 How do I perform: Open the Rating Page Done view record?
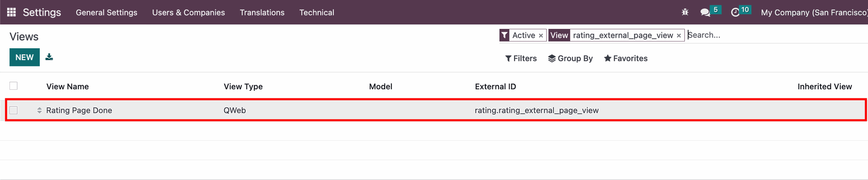tap(79, 110)
